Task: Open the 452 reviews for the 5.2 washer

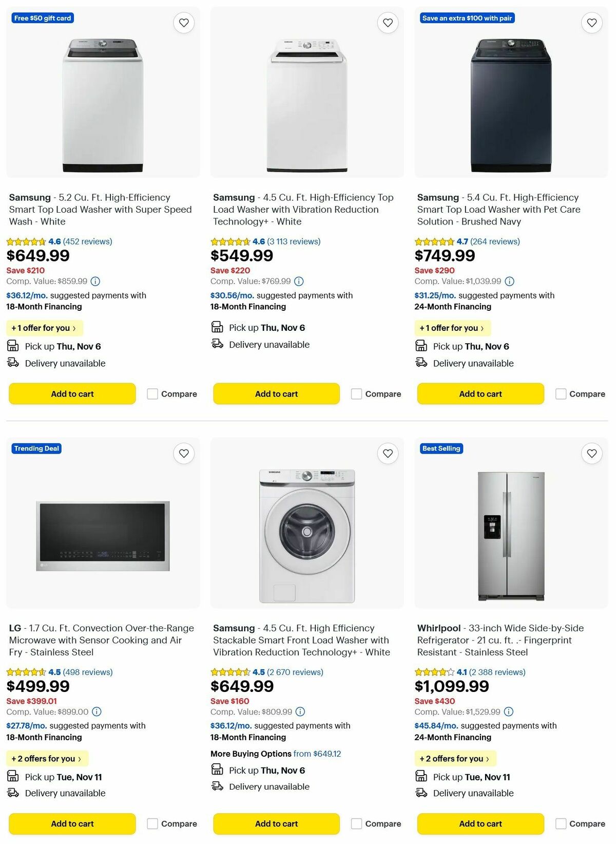Action: tap(86, 241)
